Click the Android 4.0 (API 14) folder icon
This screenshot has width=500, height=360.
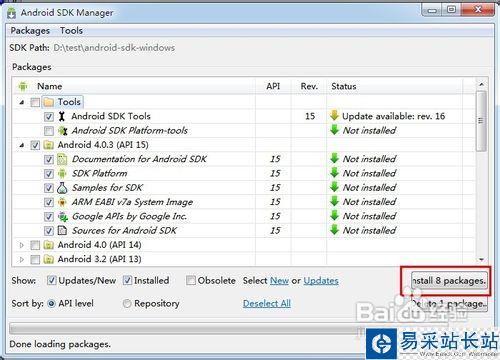pyautogui.click(x=49, y=245)
